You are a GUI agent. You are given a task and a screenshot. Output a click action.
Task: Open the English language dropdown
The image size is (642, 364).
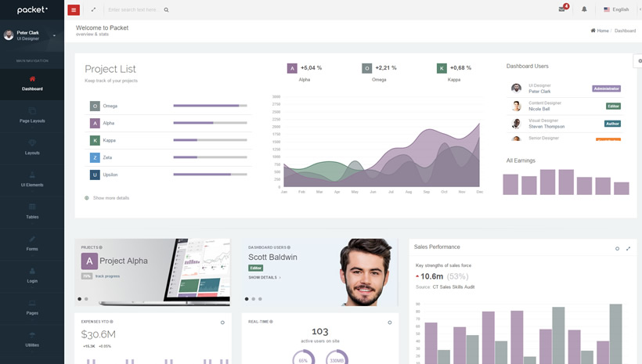tap(616, 9)
